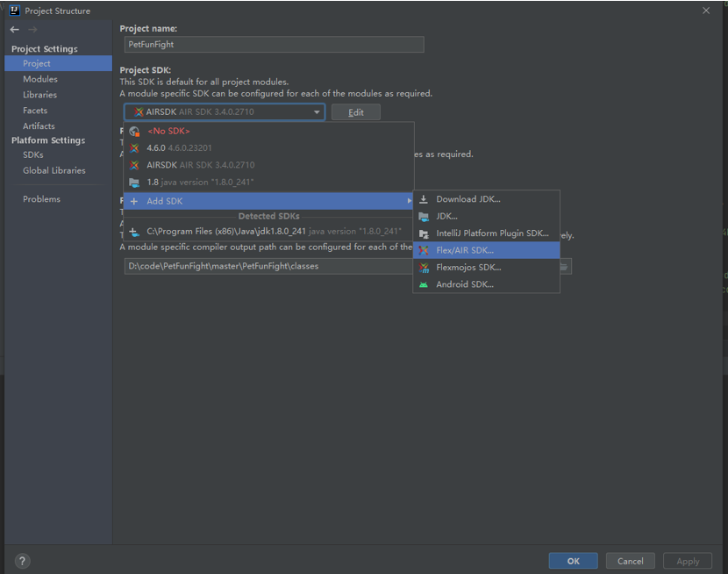
Task: Click the 4.6.0 Flex SDK icon
Action: (134, 148)
